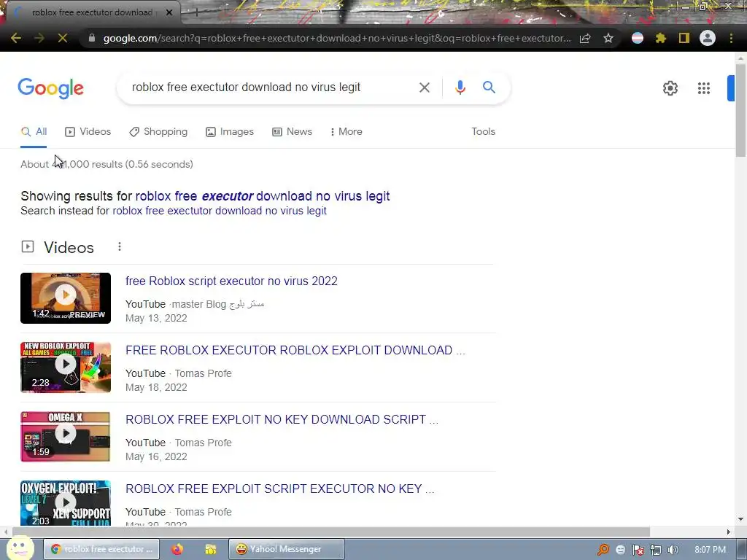Click the share page icon in address bar
Viewport: 747px width, 560px height.
coord(585,38)
